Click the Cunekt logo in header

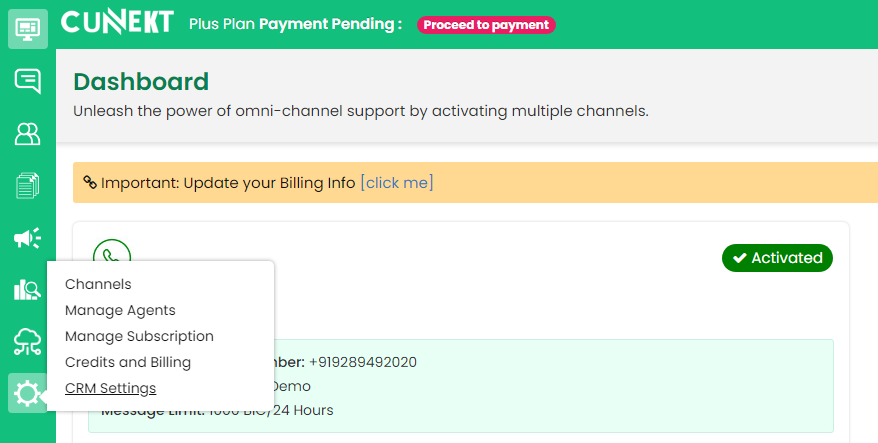coord(117,22)
